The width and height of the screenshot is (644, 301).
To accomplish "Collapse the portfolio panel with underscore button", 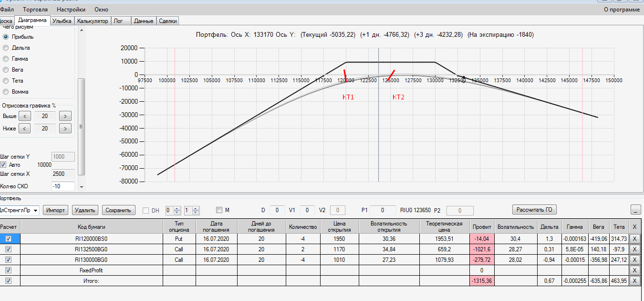I will tap(635, 210).
